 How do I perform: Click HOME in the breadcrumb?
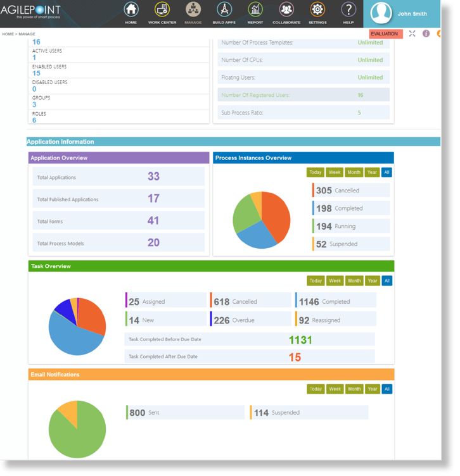click(x=8, y=34)
